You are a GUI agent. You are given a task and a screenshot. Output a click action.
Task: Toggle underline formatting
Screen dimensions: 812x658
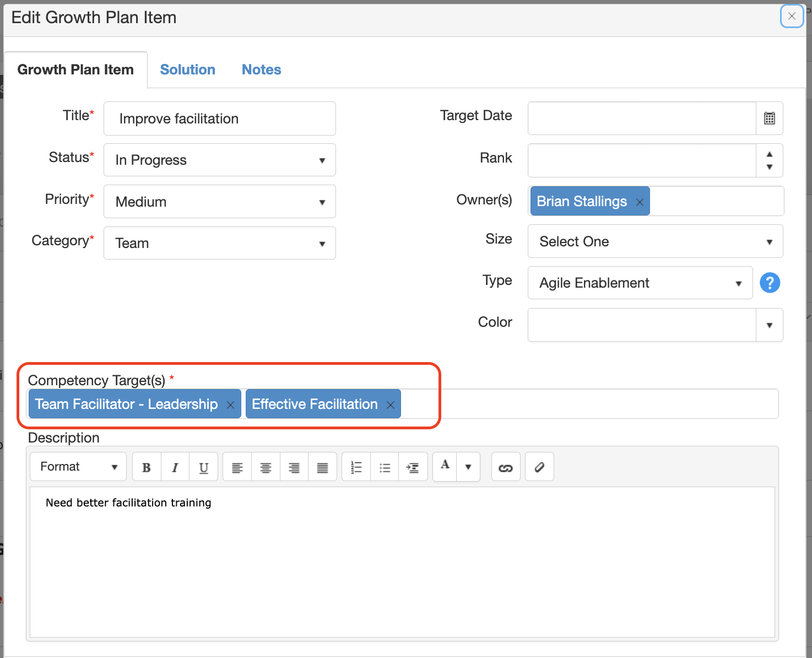click(x=204, y=467)
